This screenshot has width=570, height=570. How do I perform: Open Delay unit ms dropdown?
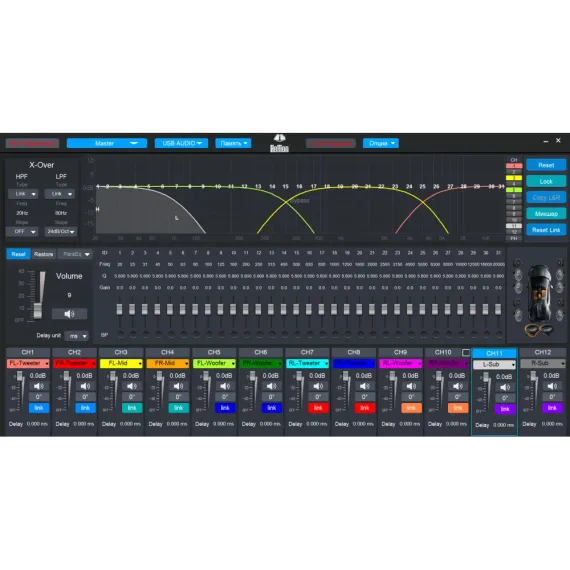click(76, 336)
